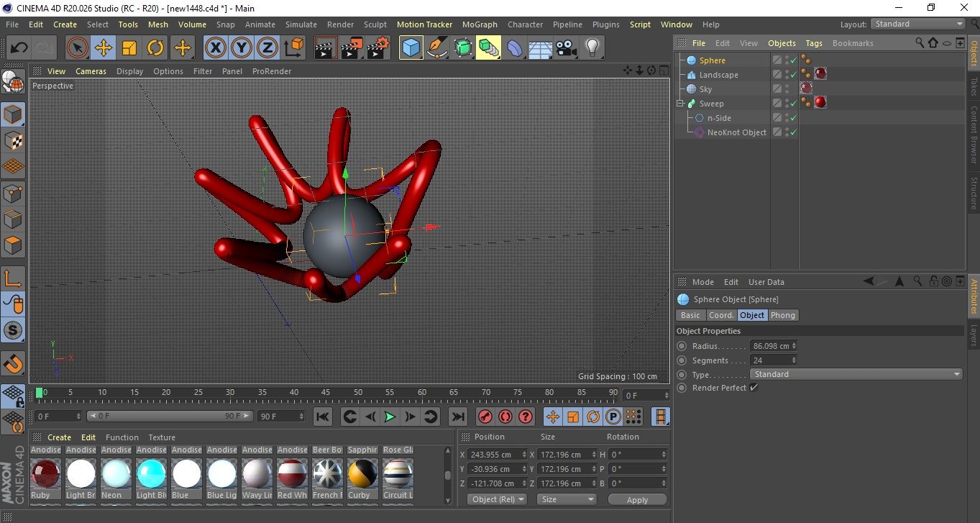Open the Layout dropdown set to Standard
This screenshot has width=980, height=523.
918,24
